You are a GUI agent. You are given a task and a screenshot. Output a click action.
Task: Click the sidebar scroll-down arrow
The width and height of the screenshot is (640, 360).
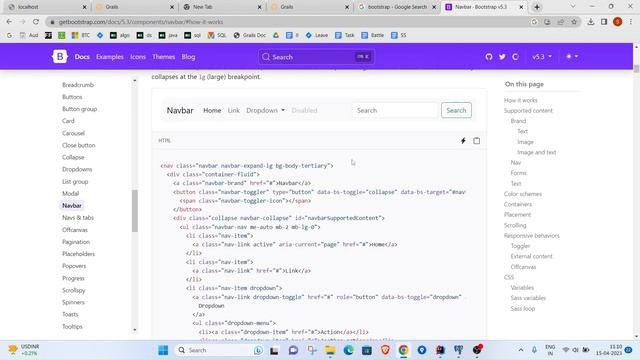[135, 330]
